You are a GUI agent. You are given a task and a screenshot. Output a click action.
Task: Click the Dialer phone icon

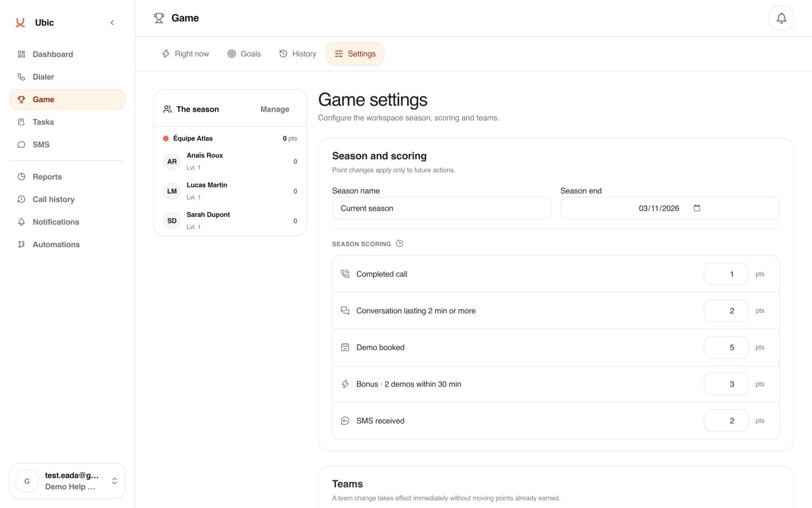(x=21, y=77)
